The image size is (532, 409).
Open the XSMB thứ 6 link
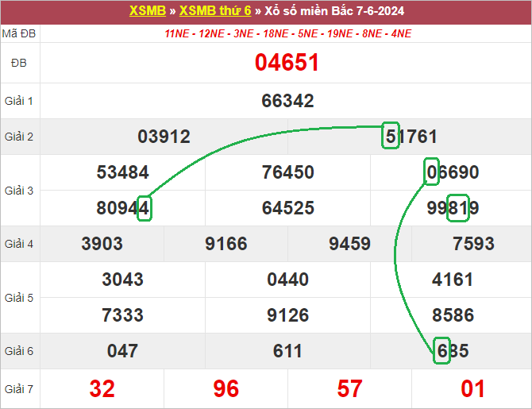(x=215, y=11)
